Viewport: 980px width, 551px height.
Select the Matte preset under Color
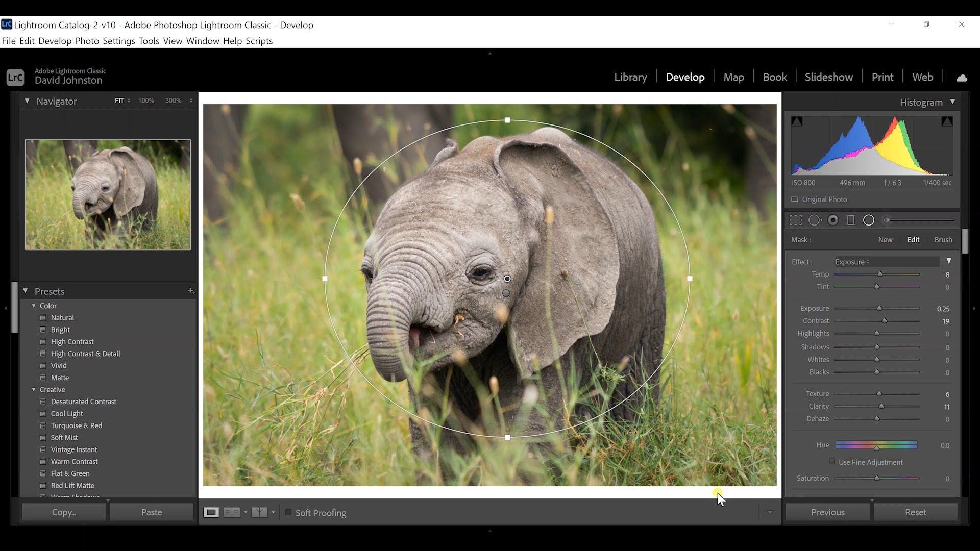click(60, 378)
